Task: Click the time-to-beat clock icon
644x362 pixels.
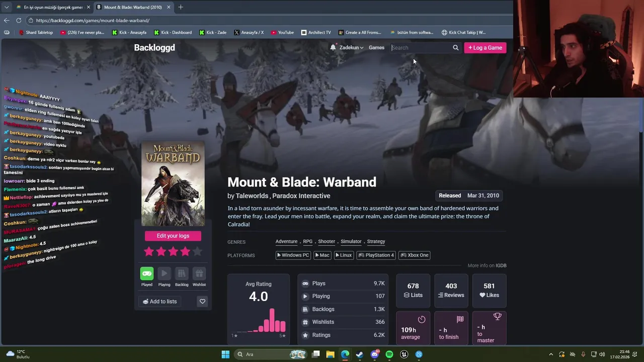Action: click(422, 319)
